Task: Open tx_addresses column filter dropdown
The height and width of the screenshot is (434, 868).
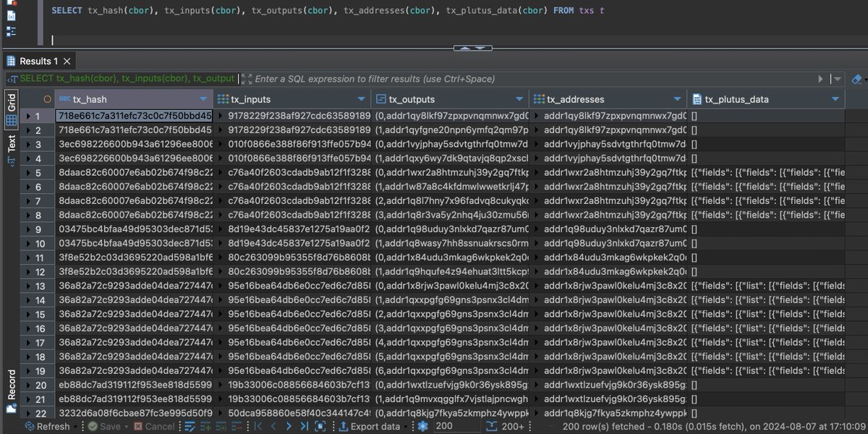Action: tap(677, 99)
